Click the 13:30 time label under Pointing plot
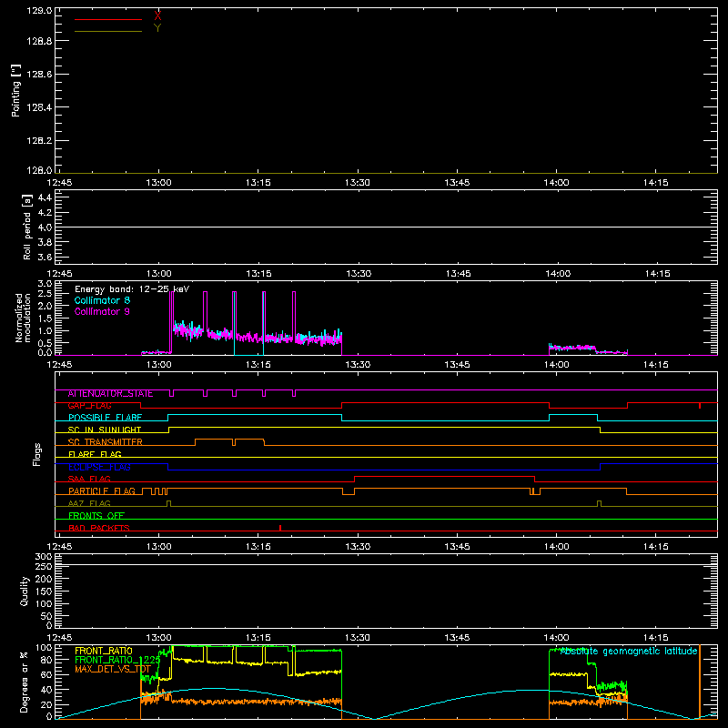This screenshot has height=728, width=728. 358,183
